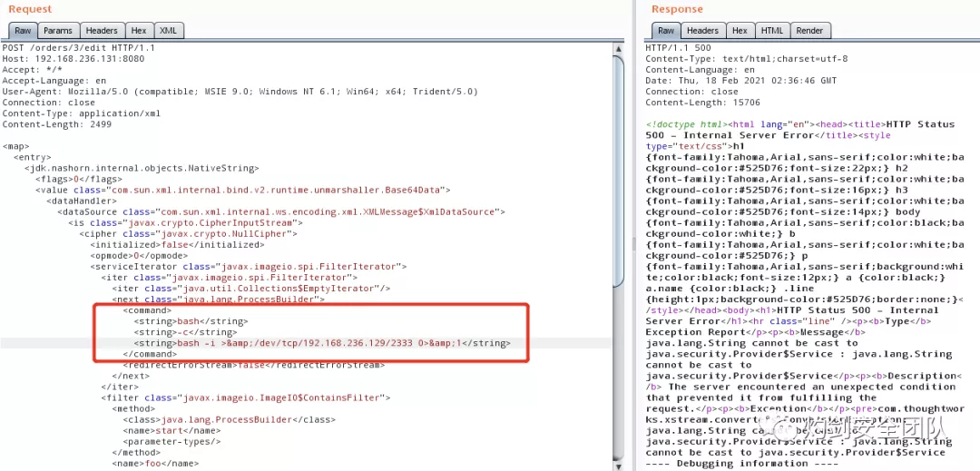The width and height of the screenshot is (980, 471).
Task: Click the <!doctype html> response body line
Action: tap(800, 124)
